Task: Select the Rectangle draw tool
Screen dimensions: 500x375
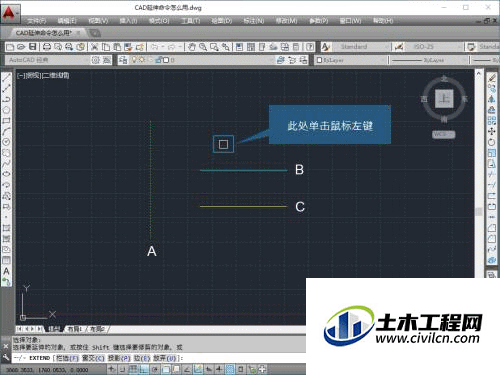Action: coord(6,121)
